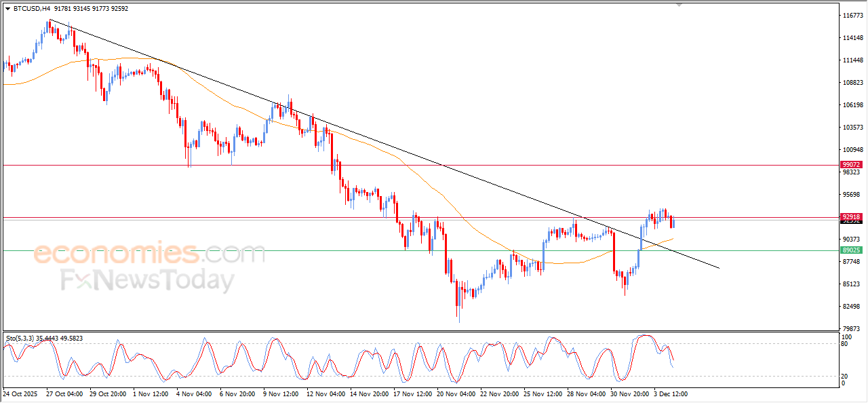The width and height of the screenshot is (868, 403).
Task: Click the 25 Nov 12:00 time label
Action: coord(542,394)
